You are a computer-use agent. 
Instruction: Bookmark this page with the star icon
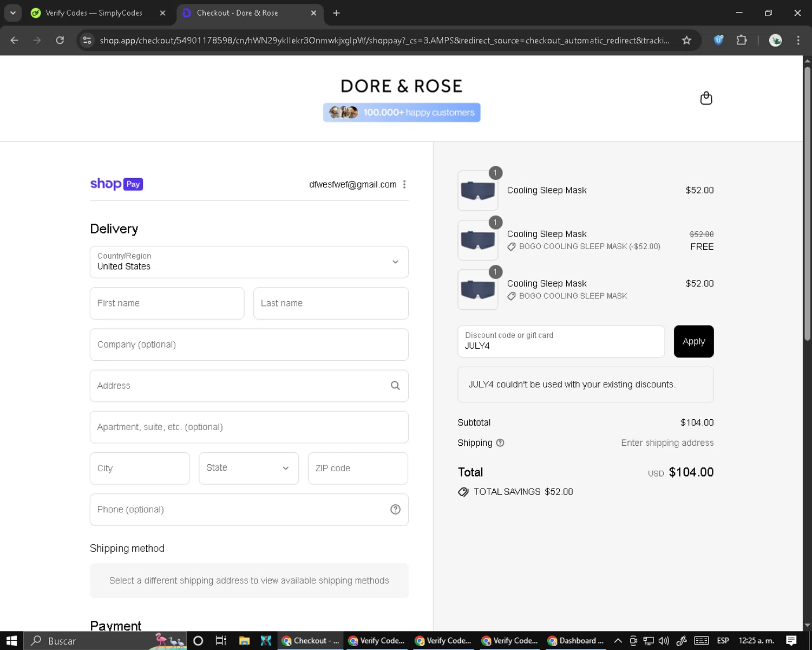pyautogui.click(x=686, y=40)
